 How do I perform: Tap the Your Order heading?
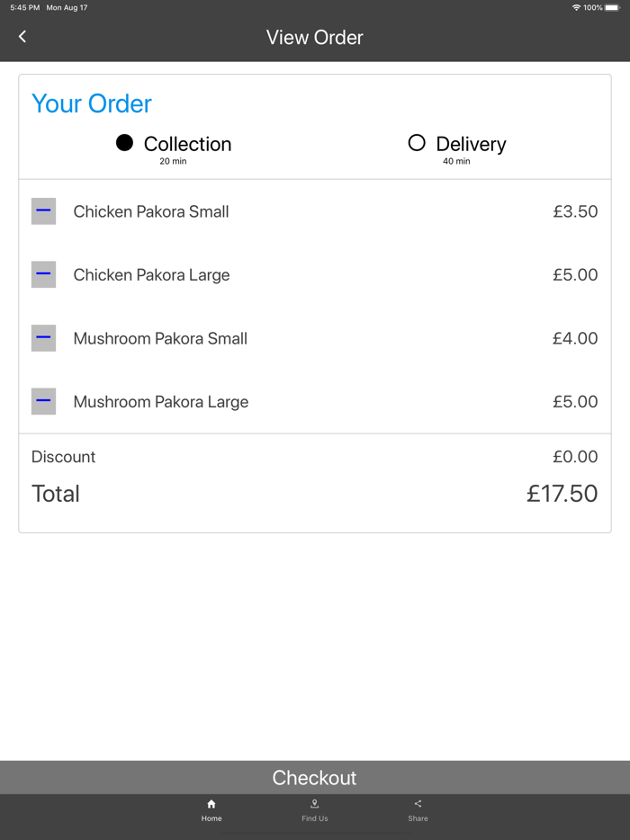pos(92,103)
